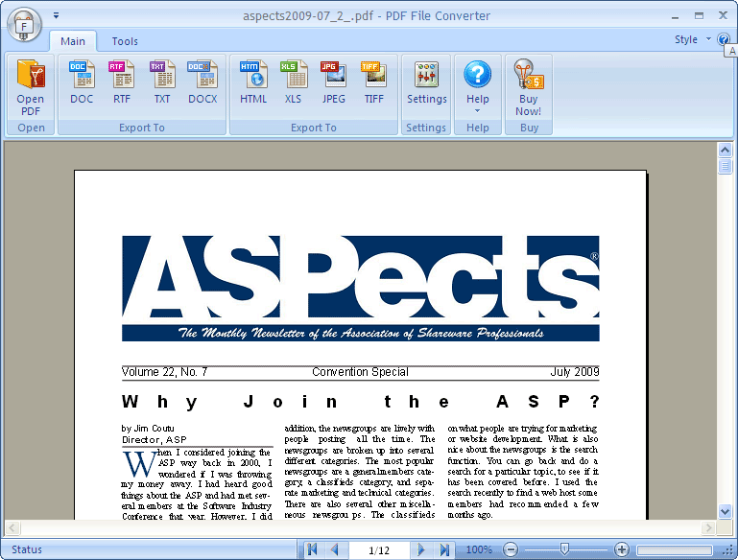Expand the quick access toolbar arrow
Viewport: 738px width, 560px height.
(x=56, y=16)
